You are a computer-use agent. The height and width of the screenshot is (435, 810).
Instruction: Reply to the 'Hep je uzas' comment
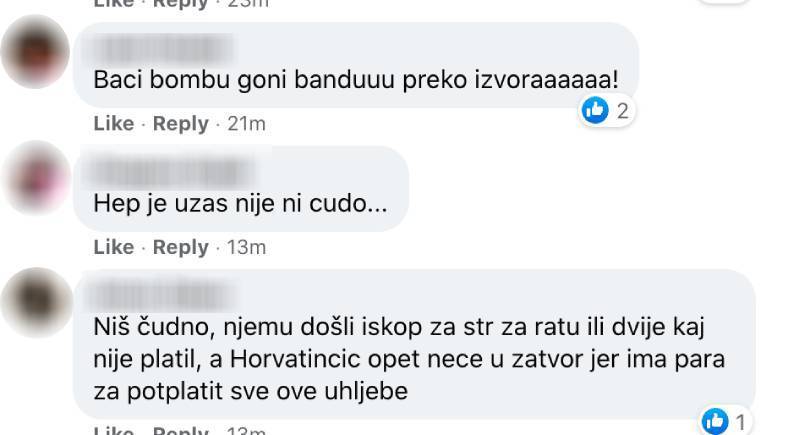[x=181, y=247]
